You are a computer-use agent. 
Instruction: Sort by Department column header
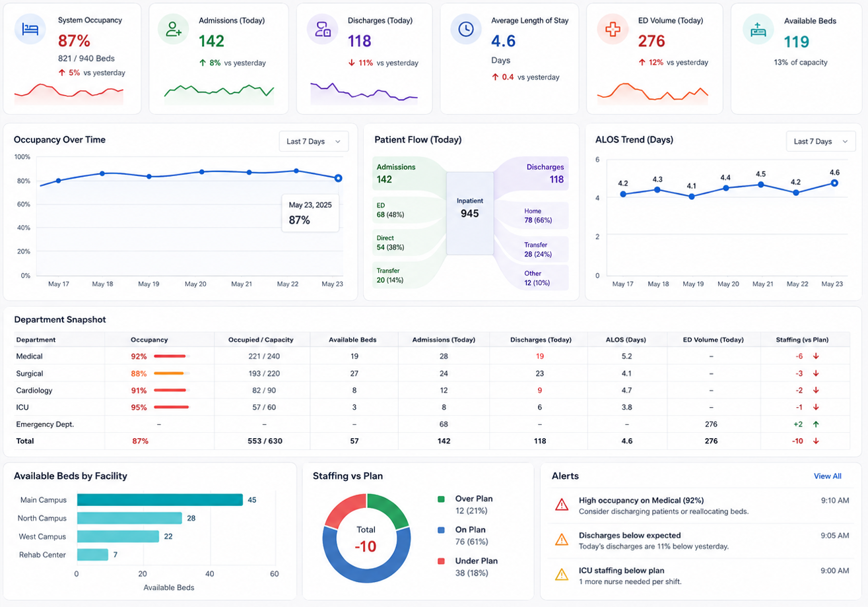pyautogui.click(x=36, y=340)
